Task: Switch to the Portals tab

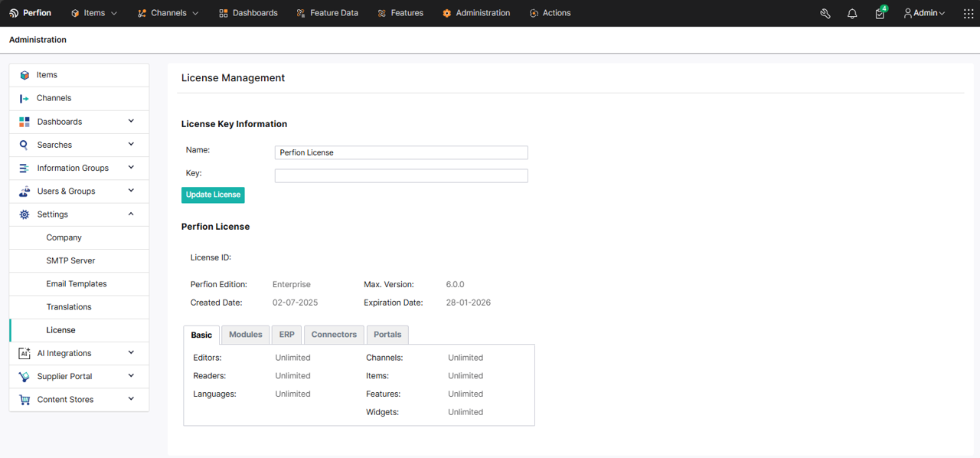Action: (387, 335)
